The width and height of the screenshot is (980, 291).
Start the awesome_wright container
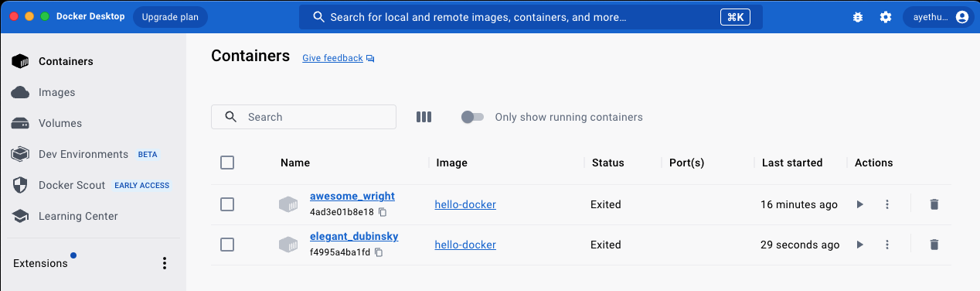(x=860, y=204)
